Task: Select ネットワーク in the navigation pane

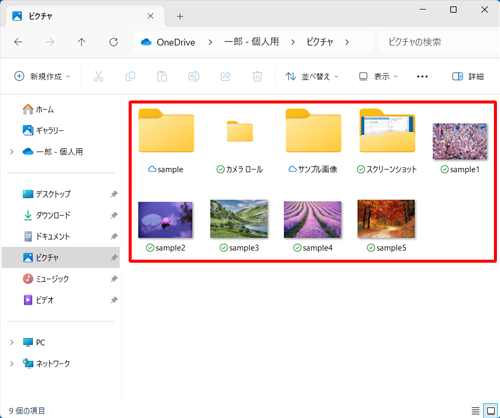Action: [x=46, y=363]
